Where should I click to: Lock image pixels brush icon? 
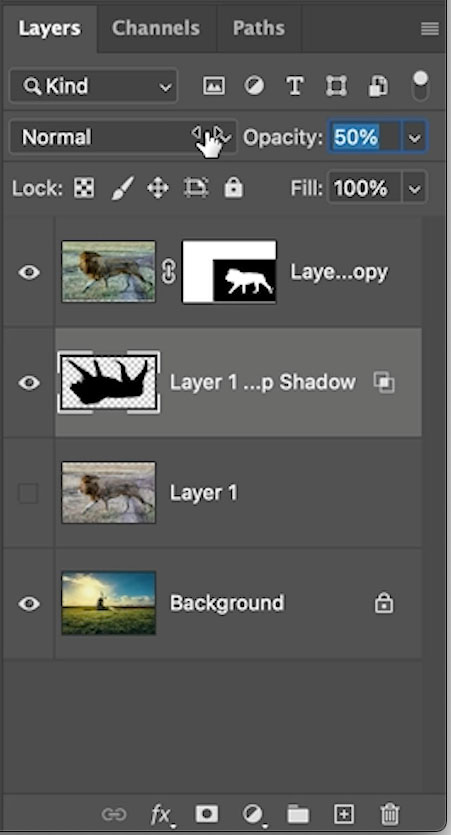122,188
